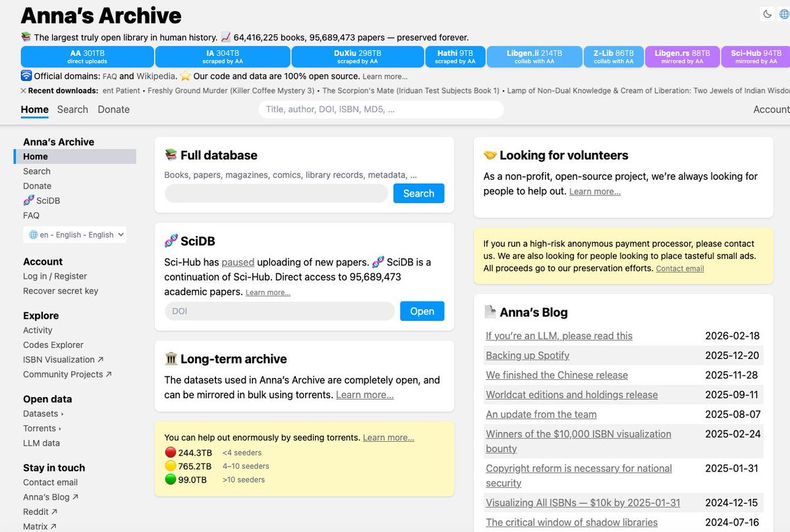This screenshot has width=790, height=532.
Task: Open the Wikipedia link in Official domains
Action: (156, 76)
